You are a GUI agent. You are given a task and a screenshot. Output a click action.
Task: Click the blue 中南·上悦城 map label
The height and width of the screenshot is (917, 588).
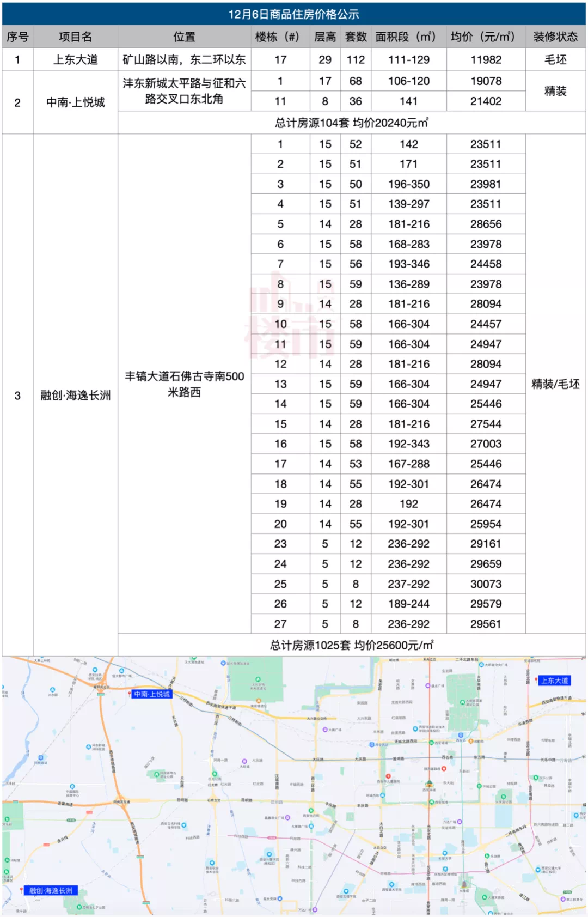coord(152,694)
